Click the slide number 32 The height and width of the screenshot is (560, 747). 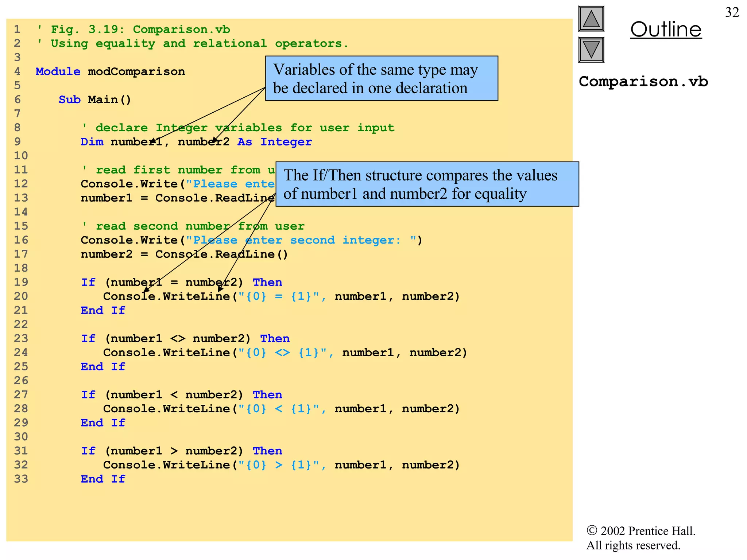(x=732, y=13)
